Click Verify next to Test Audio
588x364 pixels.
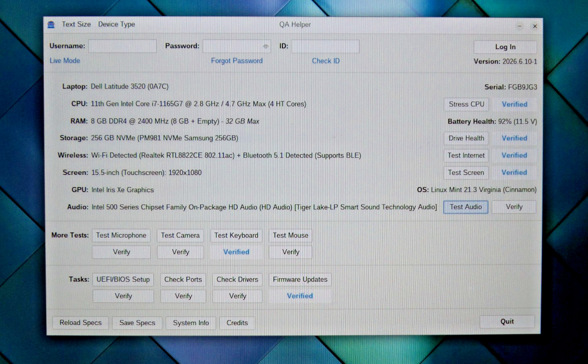point(514,207)
